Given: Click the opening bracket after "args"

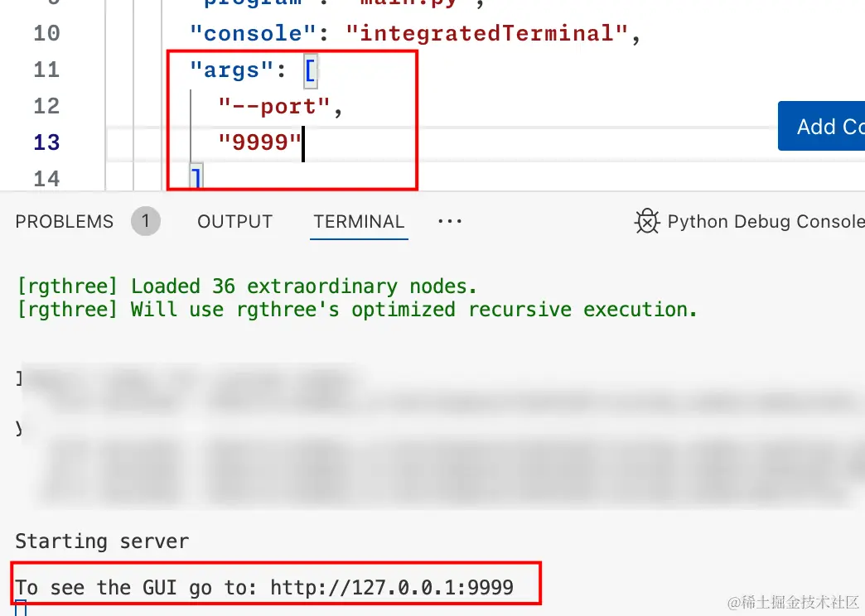Looking at the screenshot, I should (x=311, y=70).
